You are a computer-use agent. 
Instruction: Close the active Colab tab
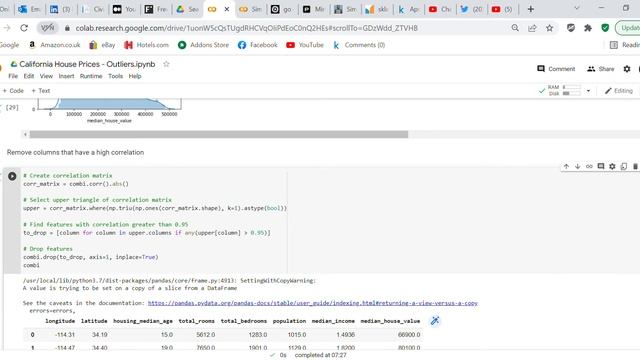click(227, 9)
